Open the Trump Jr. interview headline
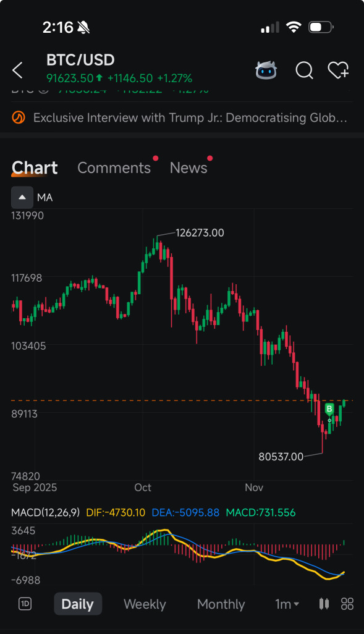Screen dimensions: 364x634 190,117
